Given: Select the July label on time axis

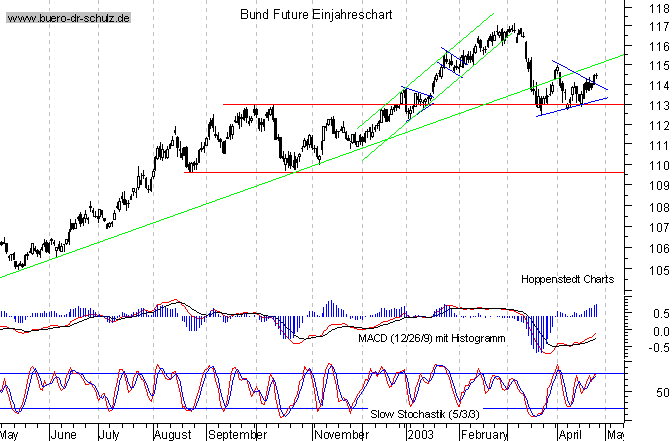Looking at the screenshot, I should 109,435.
